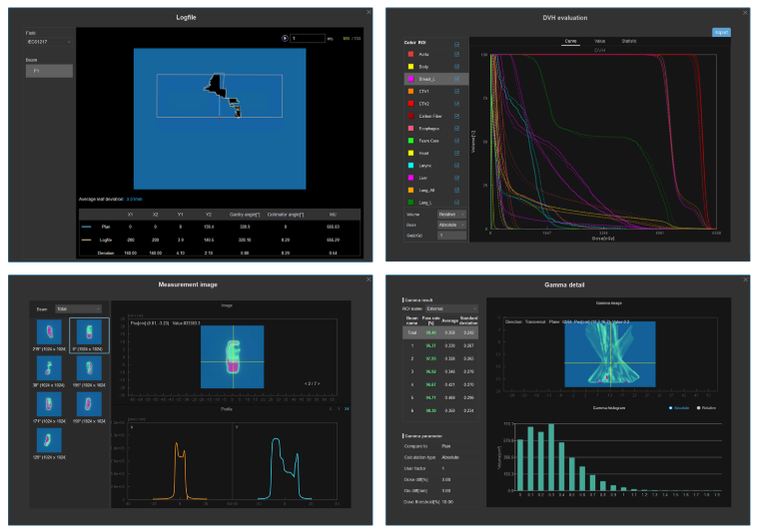
Task: Click the Relative legend marker in Gamma histogram
Action: click(698, 410)
